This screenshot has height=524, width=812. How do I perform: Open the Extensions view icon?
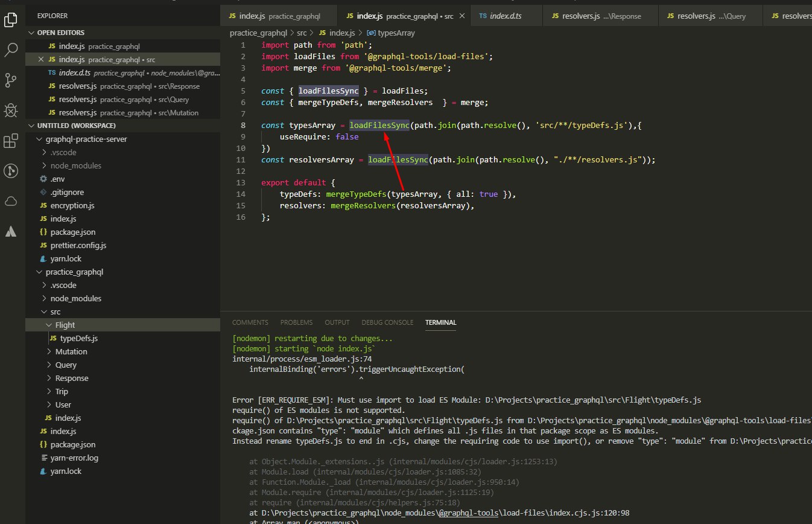11,141
